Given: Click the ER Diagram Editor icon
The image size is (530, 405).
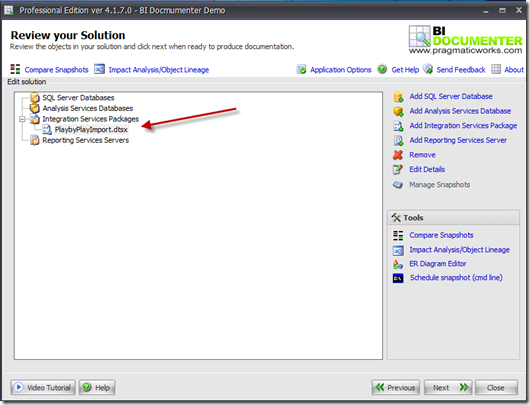Looking at the screenshot, I should 398,264.
